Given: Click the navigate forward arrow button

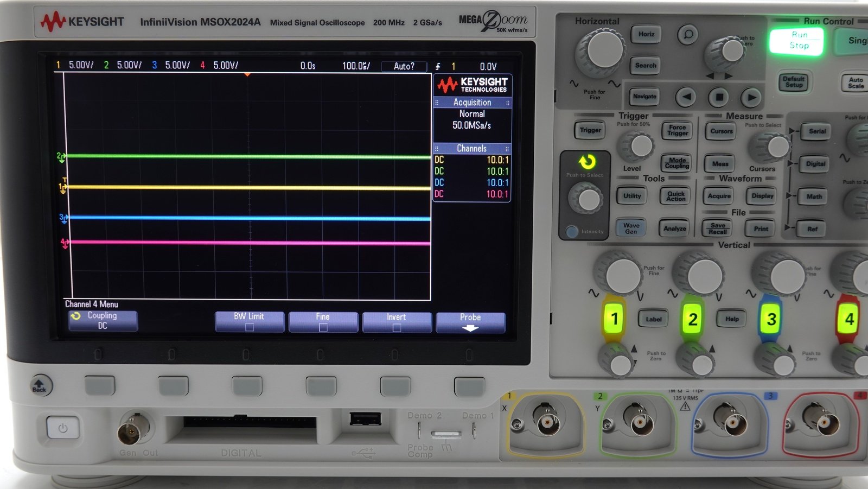Looking at the screenshot, I should [751, 97].
